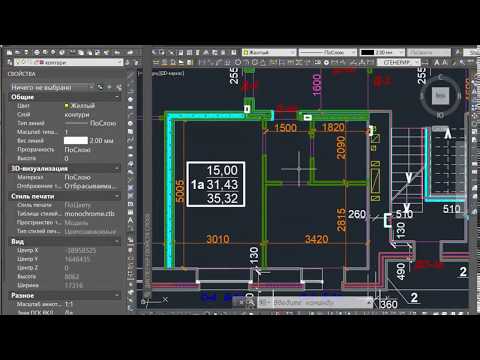
Task: Click the room label '1a' in area table
Action: point(197,184)
